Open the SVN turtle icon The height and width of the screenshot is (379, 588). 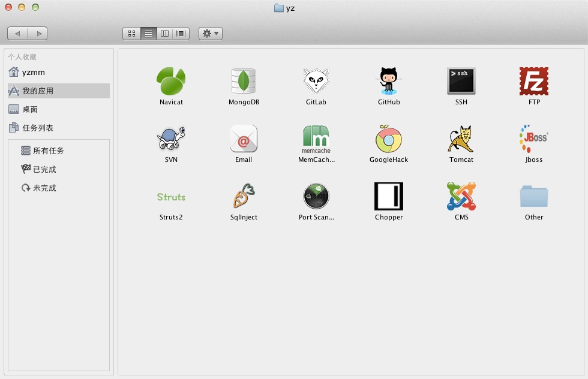coord(171,139)
